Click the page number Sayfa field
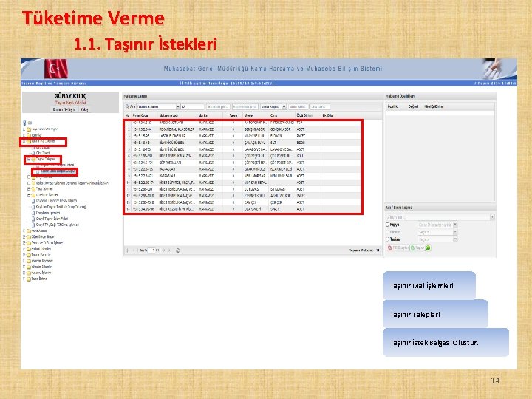Viewport: 532px width, 399px height. coord(154,250)
